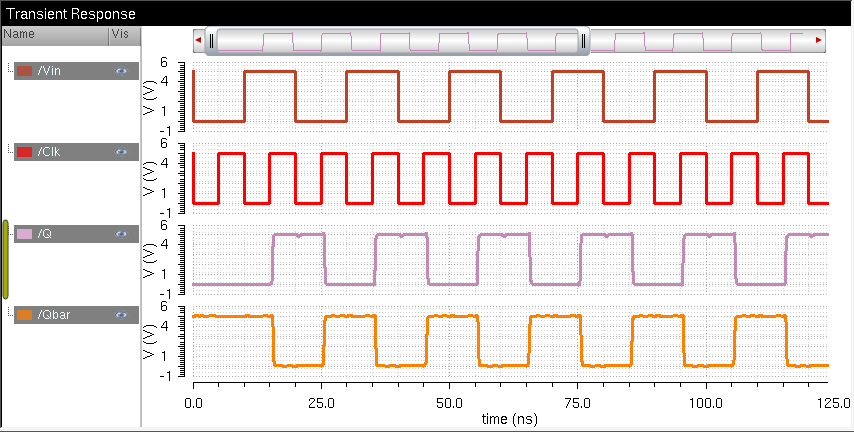Click the Vis column header
Image resolution: width=854 pixels, height=432 pixels.
(125, 35)
